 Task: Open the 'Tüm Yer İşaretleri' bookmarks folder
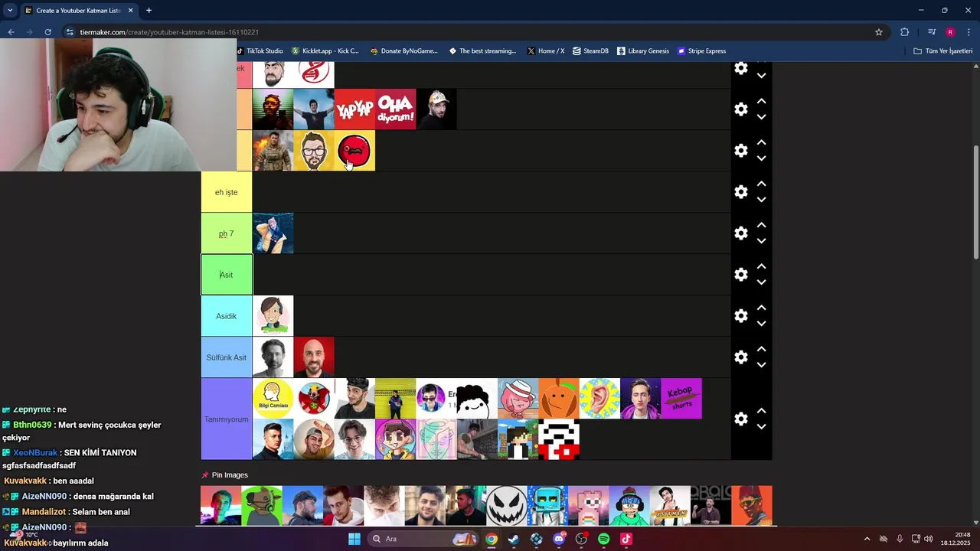[x=942, y=51]
